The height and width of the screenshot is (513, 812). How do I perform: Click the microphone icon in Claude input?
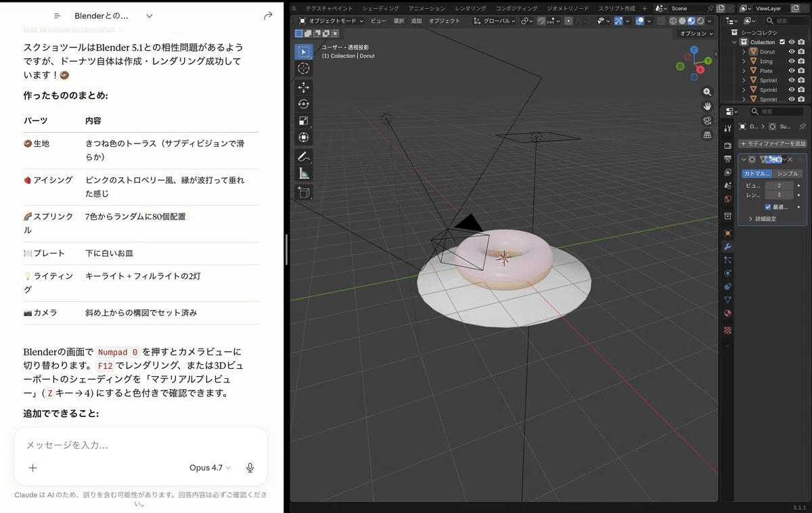coord(250,468)
